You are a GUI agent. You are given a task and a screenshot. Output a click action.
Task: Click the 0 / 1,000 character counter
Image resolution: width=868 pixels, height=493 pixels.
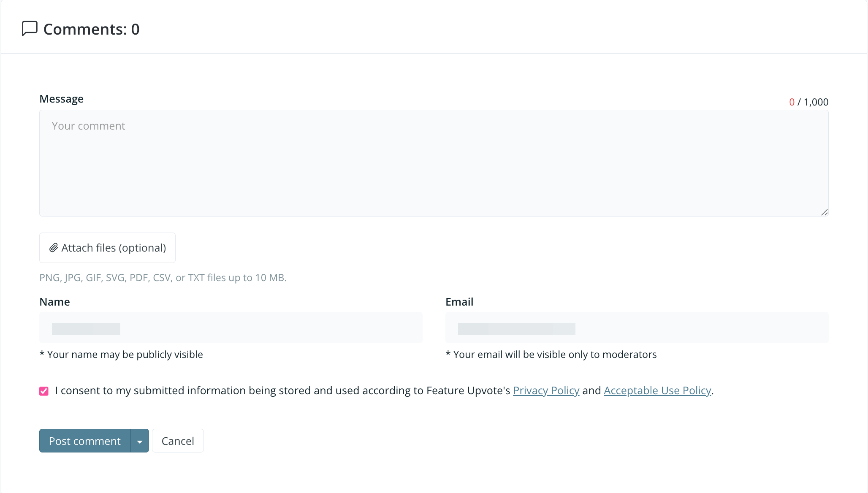click(808, 102)
